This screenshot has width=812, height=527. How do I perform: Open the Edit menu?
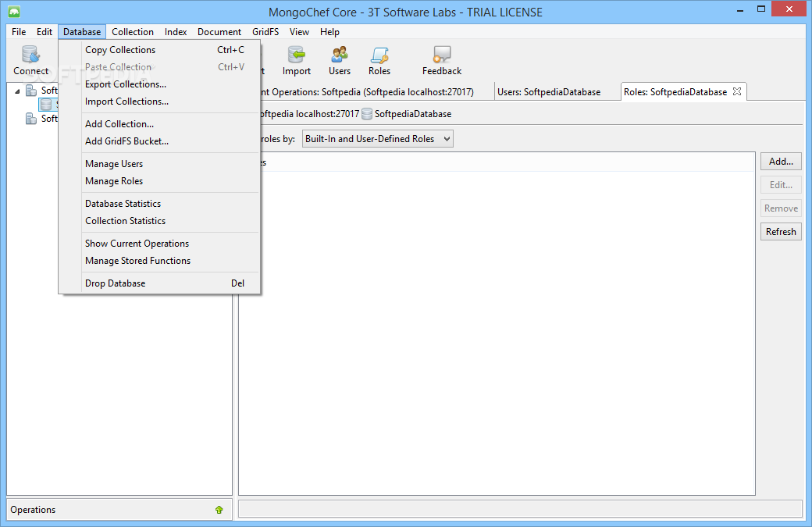tap(44, 31)
